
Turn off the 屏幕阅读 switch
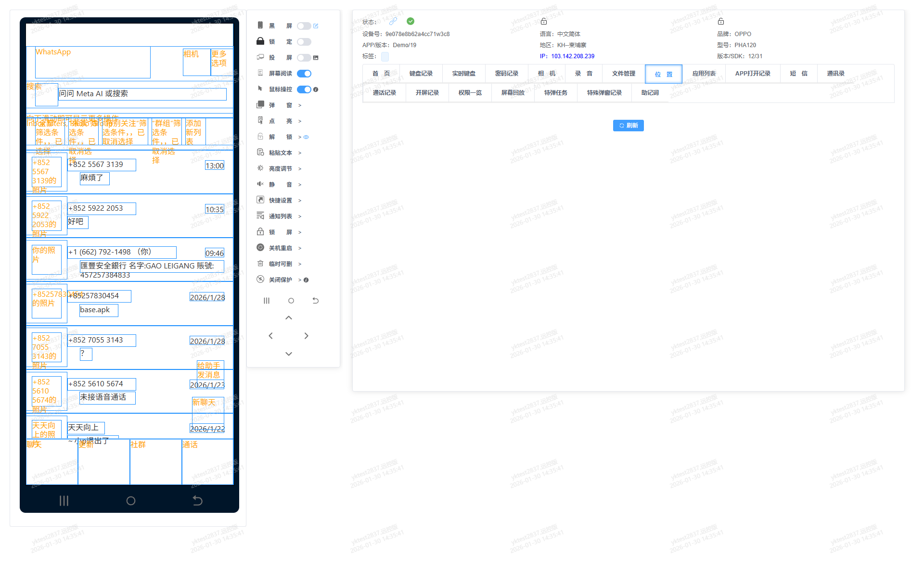304,74
